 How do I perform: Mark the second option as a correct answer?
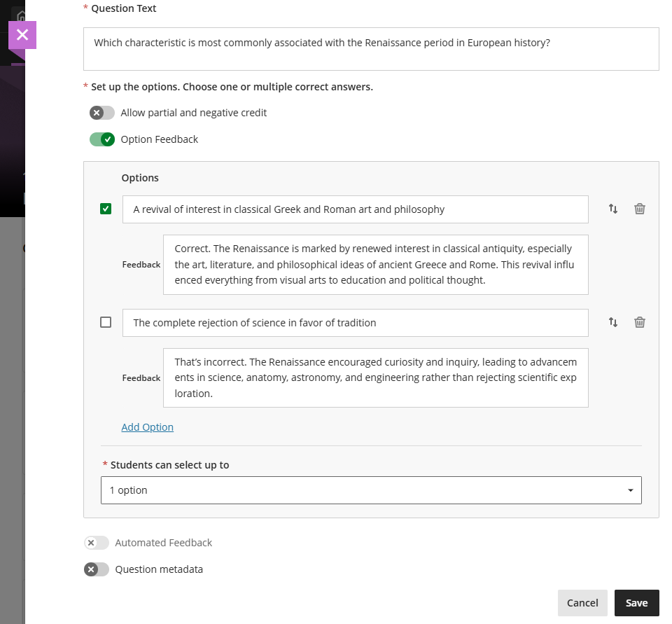(106, 321)
